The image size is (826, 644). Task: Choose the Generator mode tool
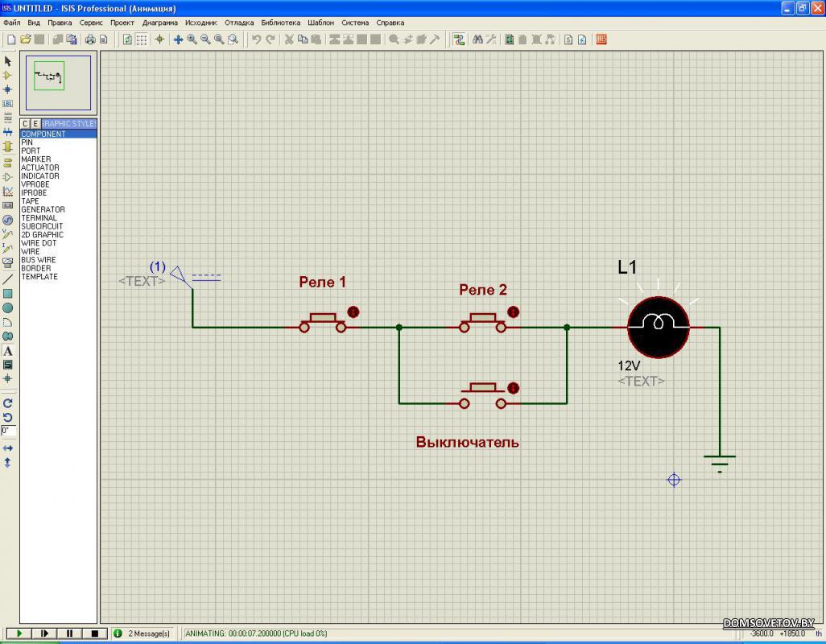pyautogui.click(x=7, y=220)
